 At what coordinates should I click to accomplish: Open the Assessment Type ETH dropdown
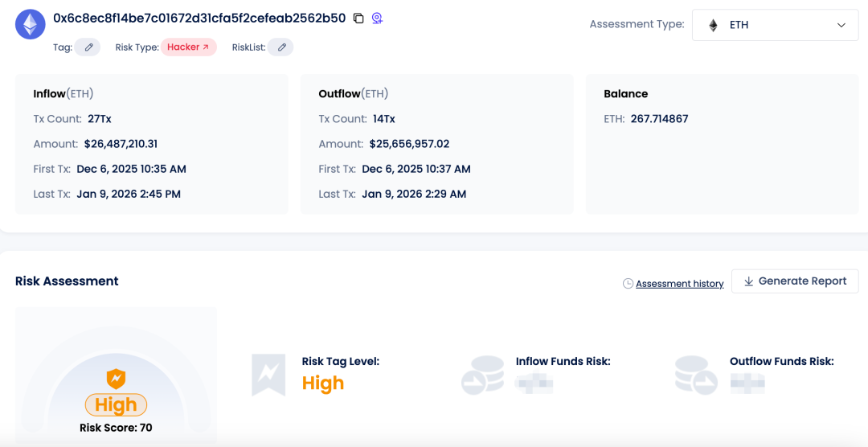775,25
